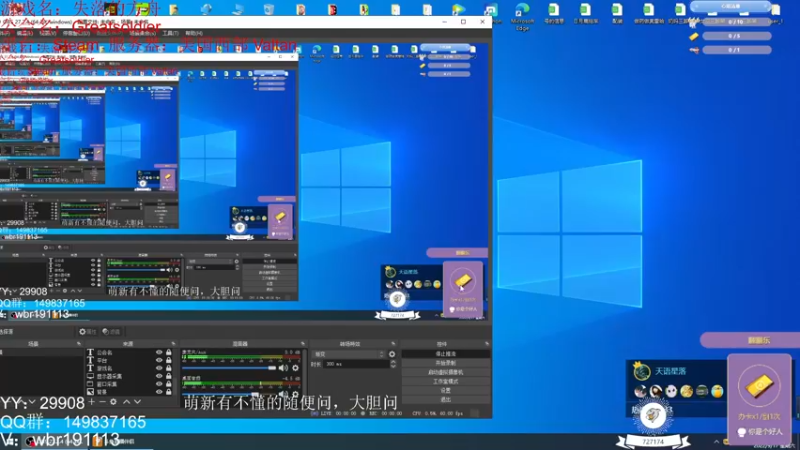Screen dimensions: 800x450
Task: Click the window icon of the 窗口采集 source
Action: coord(90,384)
